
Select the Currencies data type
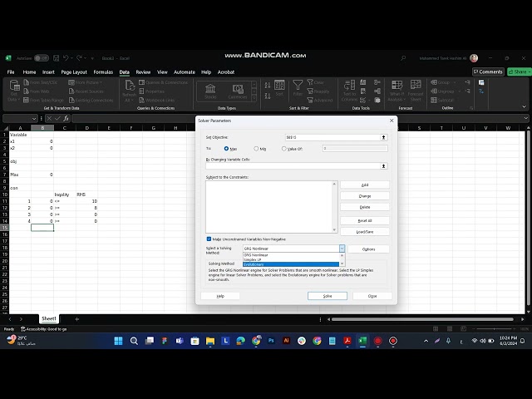click(x=238, y=91)
